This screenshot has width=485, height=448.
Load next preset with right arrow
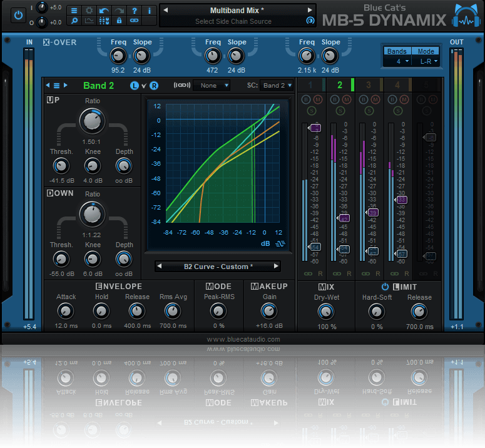309,11
